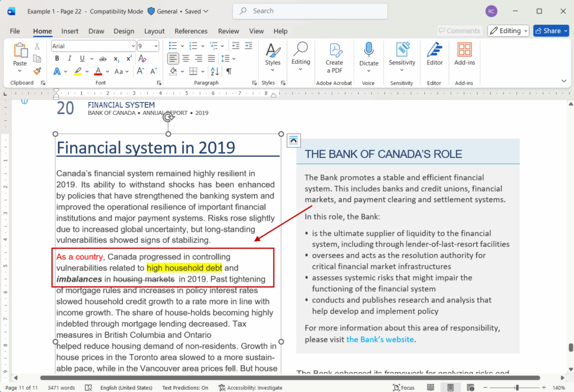Open the Editor pane
Screen dimensions: 574x392
[434, 54]
